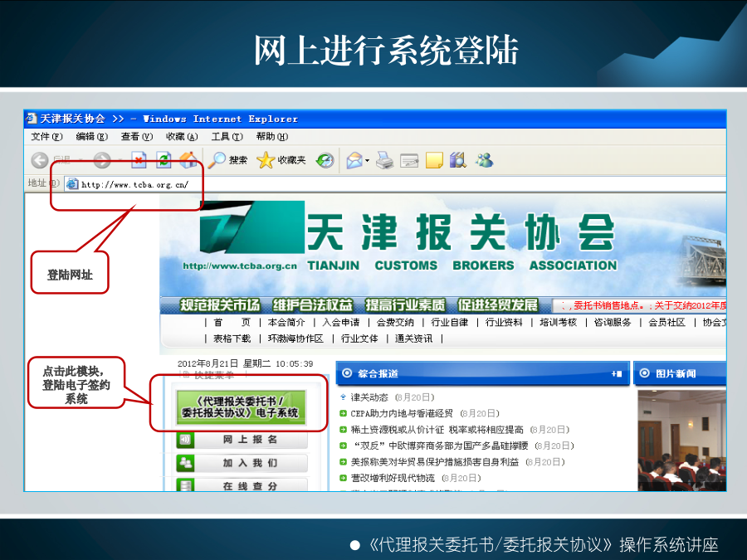
Task: Click the green 《代理报关委托书/委托报关协议》电子系统 button
Action: coord(241,407)
